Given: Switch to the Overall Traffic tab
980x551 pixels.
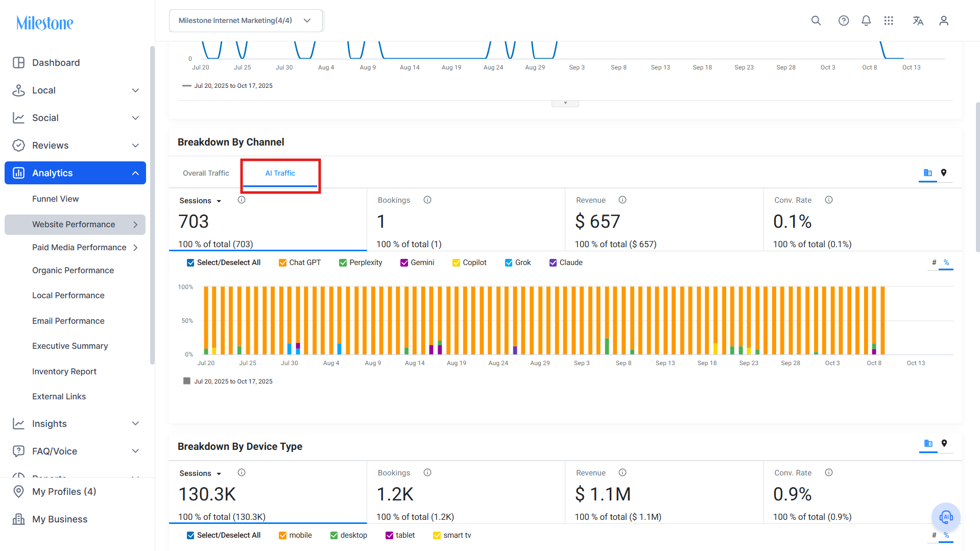Looking at the screenshot, I should point(206,173).
